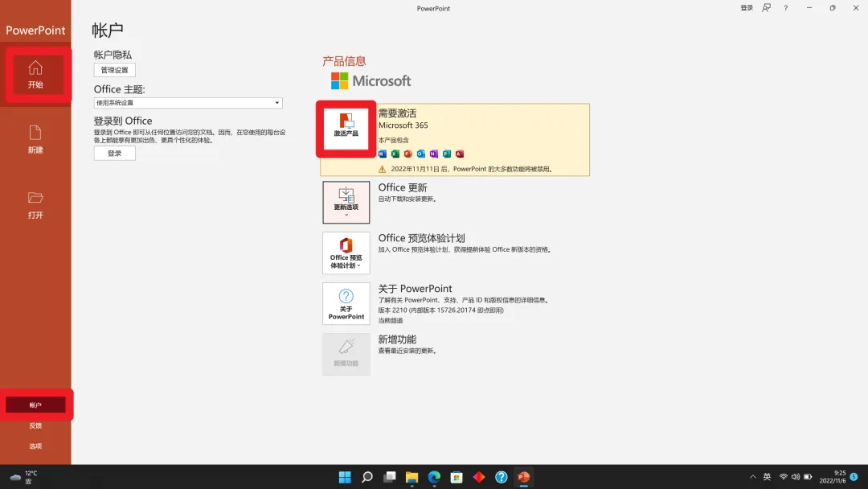
Task: Click the PowerPoint taskbar icon
Action: (x=524, y=477)
